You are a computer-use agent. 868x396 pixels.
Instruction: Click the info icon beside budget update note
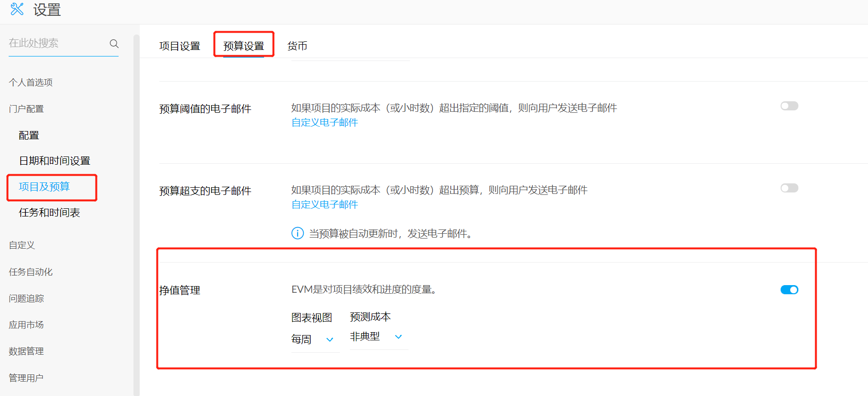point(298,233)
